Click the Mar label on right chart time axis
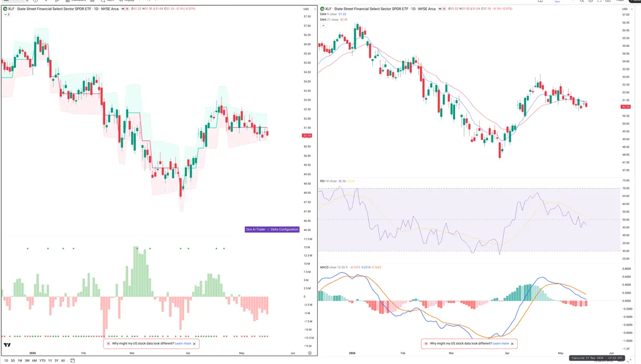The width and height of the screenshot is (641, 364). 452,353
